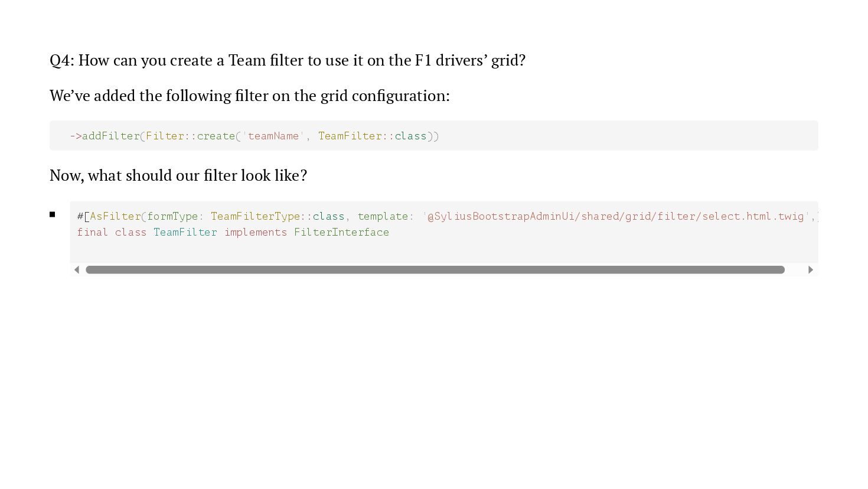The width and height of the screenshot is (868, 489).
Task: Click the square bullet marker beside the answer
Action: tap(53, 214)
